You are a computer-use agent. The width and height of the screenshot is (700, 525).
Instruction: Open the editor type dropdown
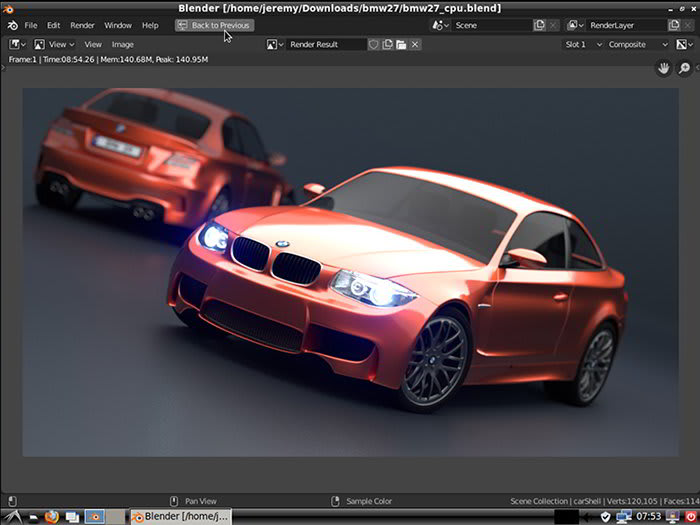coord(18,44)
